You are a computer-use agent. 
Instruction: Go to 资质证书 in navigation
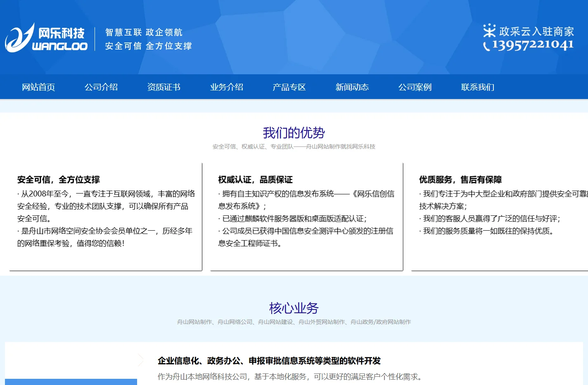coord(164,87)
